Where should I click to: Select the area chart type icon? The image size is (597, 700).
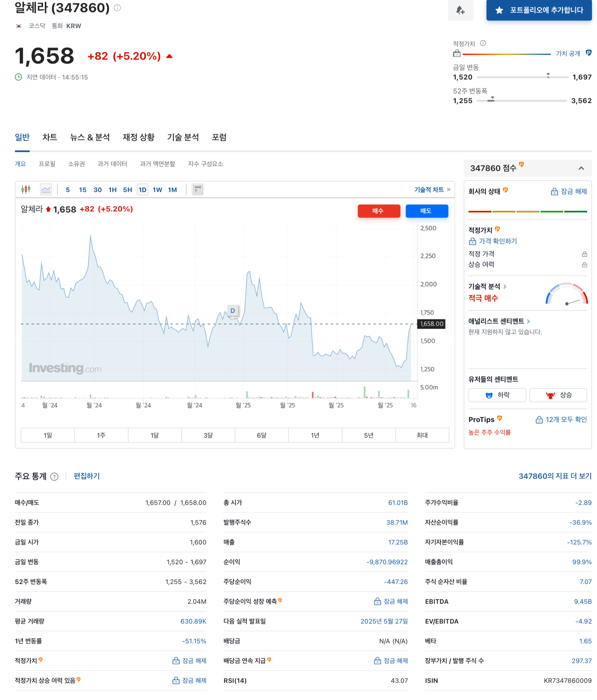(46, 189)
